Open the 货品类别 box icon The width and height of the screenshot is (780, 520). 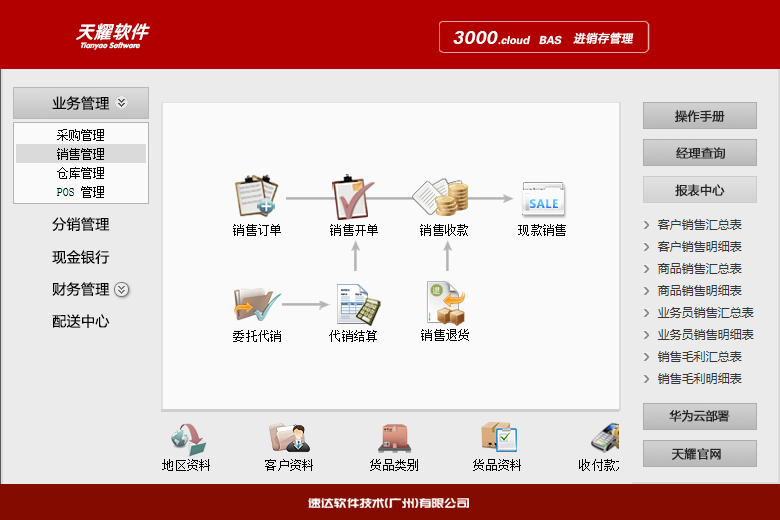pos(394,438)
